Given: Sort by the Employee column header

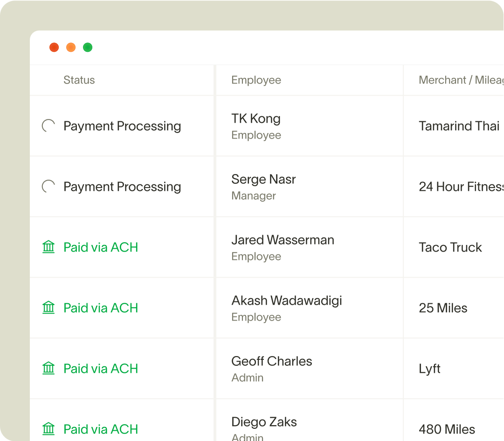Looking at the screenshot, I should click(256, 80).
